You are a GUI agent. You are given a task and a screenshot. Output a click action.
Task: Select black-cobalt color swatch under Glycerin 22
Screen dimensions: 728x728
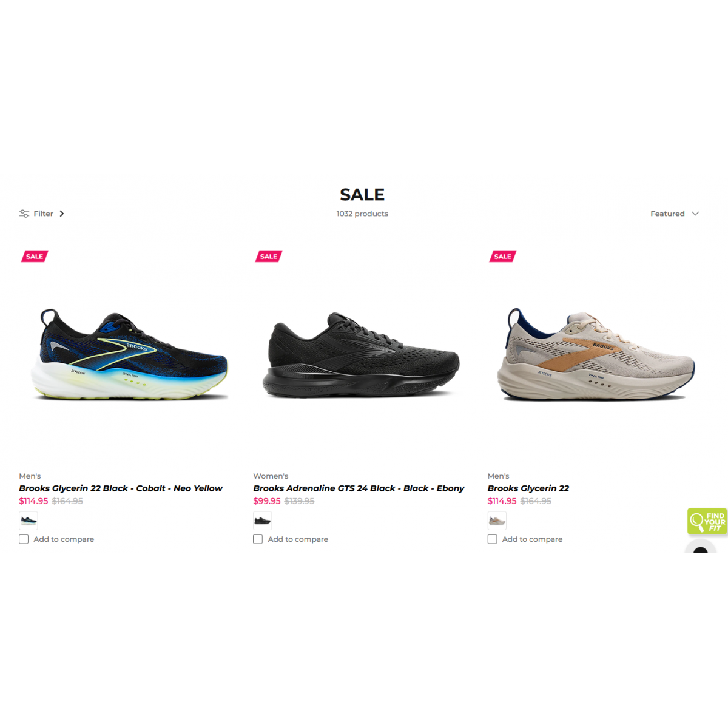click(x=29, y=521)
